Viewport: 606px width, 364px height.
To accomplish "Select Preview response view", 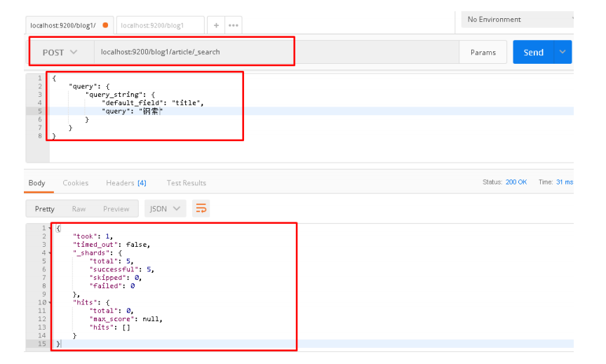I will pyautogui.click(x=116, y=209).
